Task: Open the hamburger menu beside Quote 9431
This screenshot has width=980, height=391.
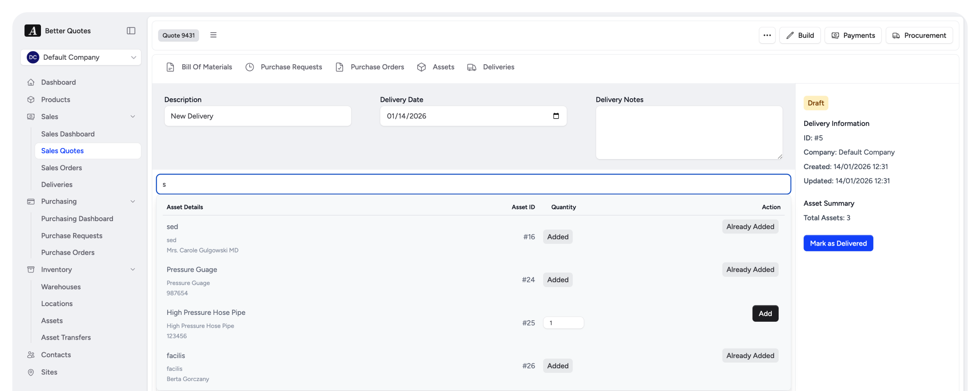Action: [213, 35]
